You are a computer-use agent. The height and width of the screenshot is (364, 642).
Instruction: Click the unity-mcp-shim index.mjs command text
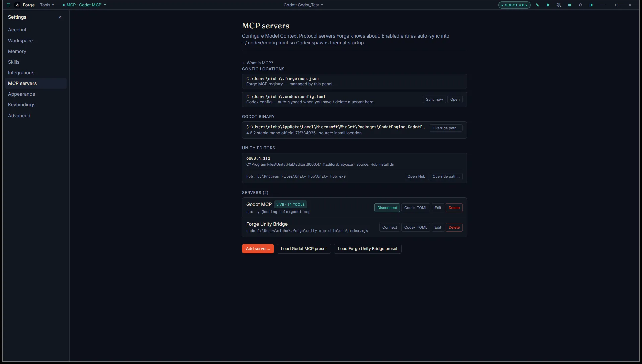coord(307,231)
